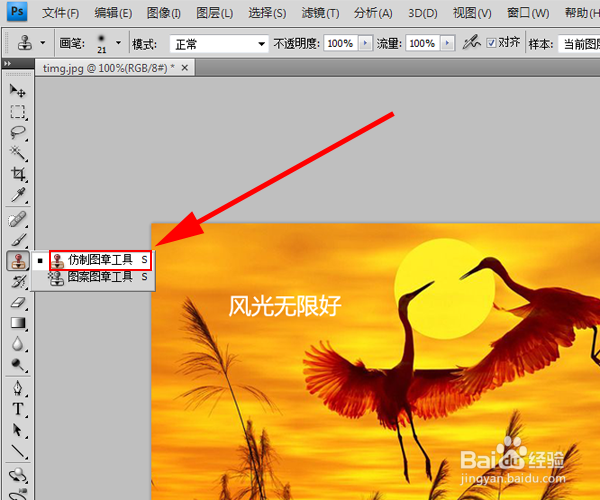Select the Clone Stamp tool in the toolbar
600x500 pixels.
(x=17, y=261)
